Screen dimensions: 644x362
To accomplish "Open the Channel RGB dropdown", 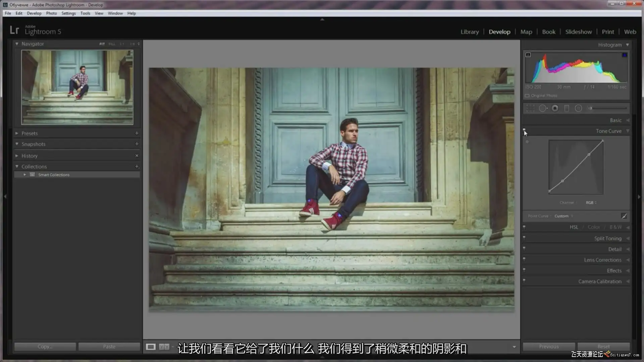I will click(591, 203).
